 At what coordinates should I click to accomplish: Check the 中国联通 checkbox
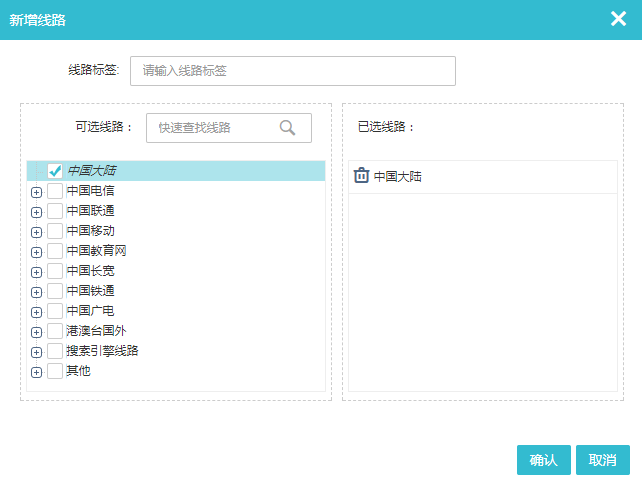pos(55,211)
